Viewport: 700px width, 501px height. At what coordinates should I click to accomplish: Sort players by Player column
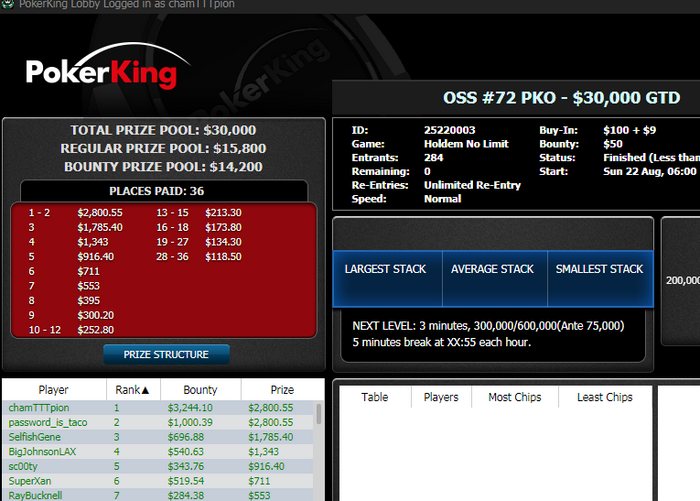(x=54, y=390)
